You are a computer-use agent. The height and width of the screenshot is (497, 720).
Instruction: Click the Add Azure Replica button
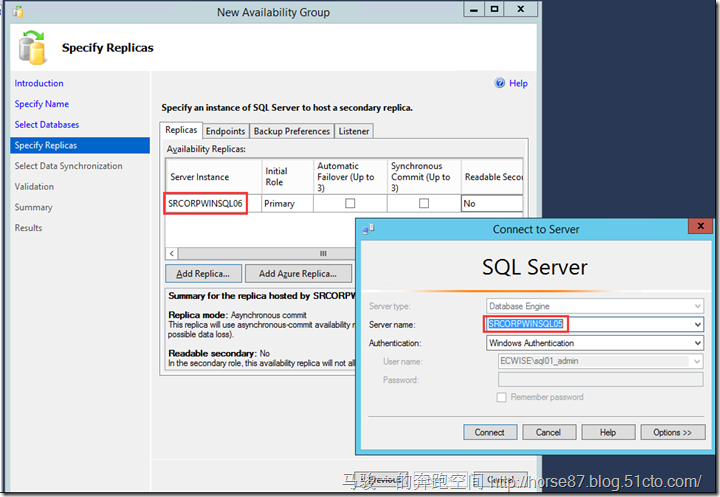tap(298, 274)
